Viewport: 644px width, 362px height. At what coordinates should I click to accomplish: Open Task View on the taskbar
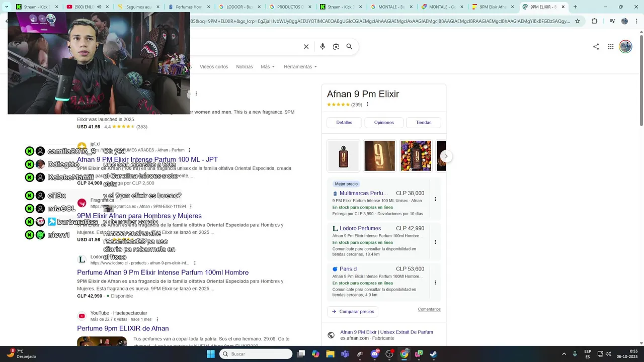[301, 354]
